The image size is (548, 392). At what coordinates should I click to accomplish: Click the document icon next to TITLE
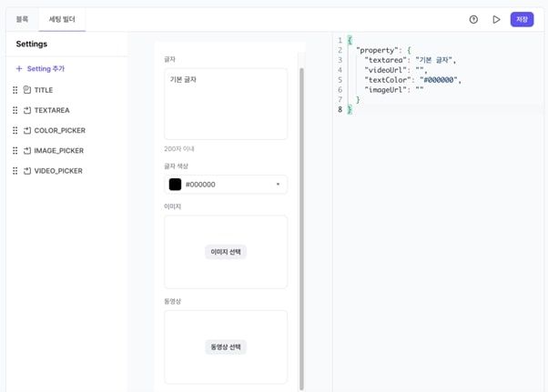coord(27,90)
